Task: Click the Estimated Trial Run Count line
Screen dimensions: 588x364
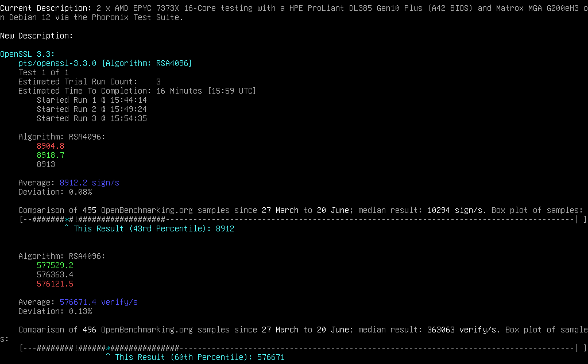Action: (x=90, y=82)
